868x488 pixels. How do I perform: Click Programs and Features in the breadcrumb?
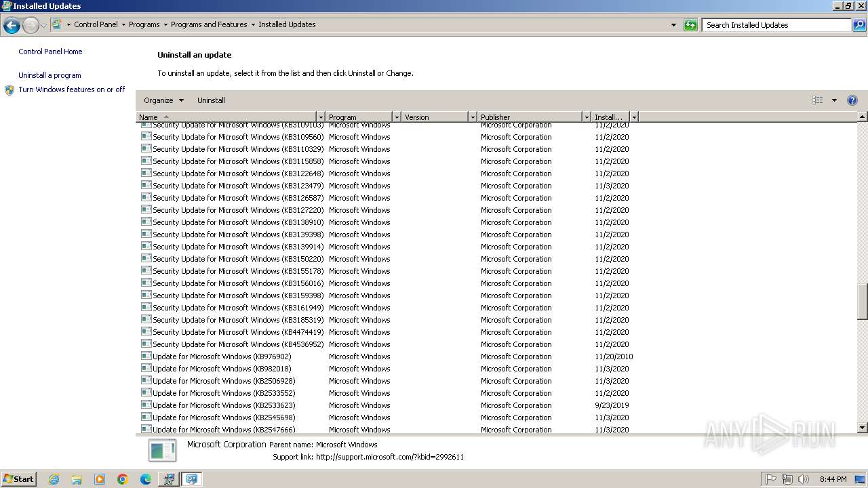pos(209,24)
